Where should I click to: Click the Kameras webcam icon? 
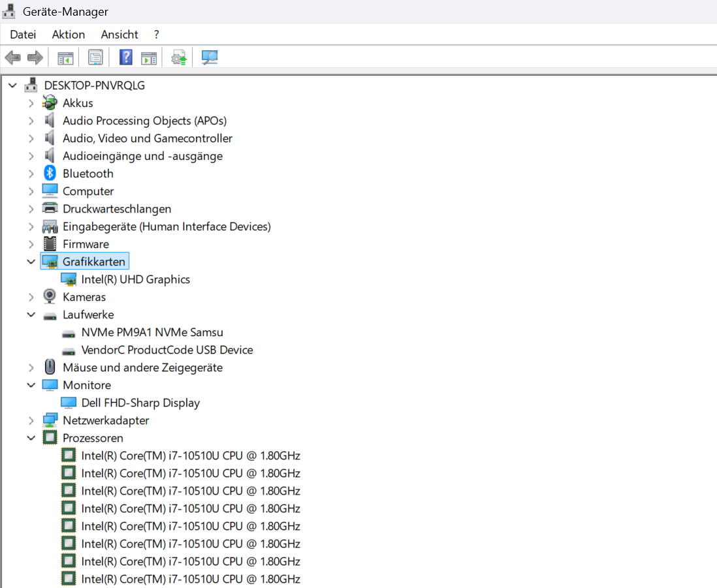tap(50, 296)
